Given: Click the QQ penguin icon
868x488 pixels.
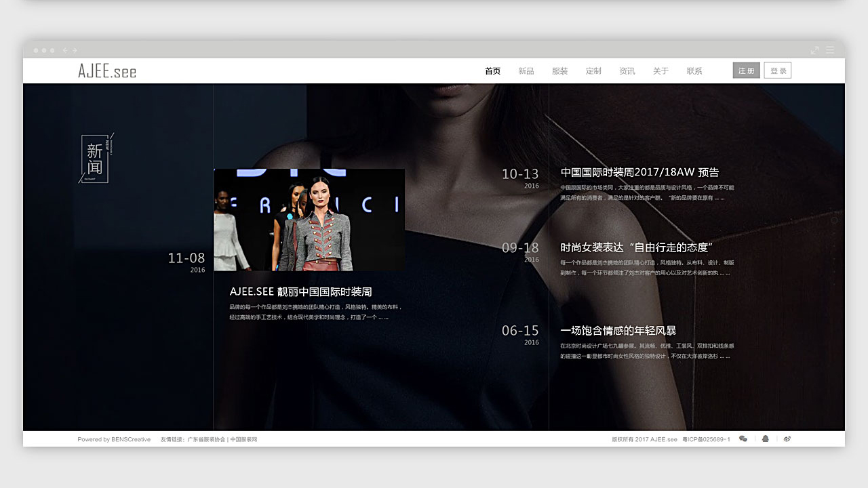Looking at the screenshot, I should point(766,439).
